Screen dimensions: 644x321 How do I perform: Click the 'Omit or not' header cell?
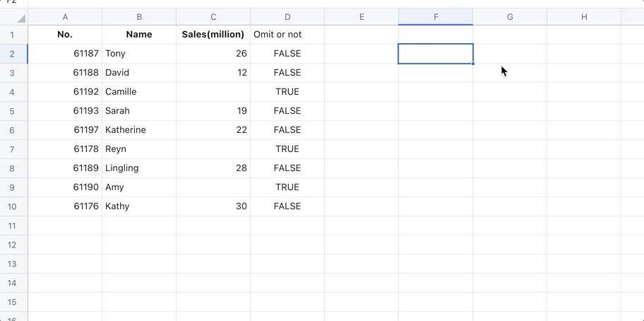click(278, 35)
